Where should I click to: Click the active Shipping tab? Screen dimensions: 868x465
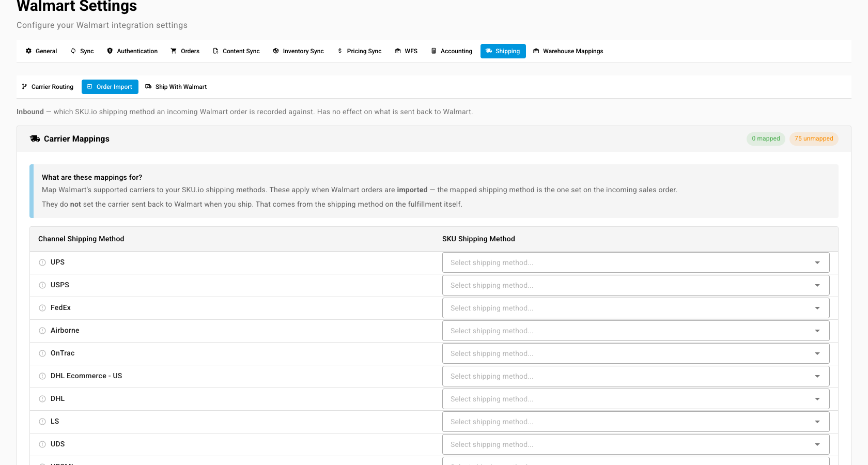point(503,51)
